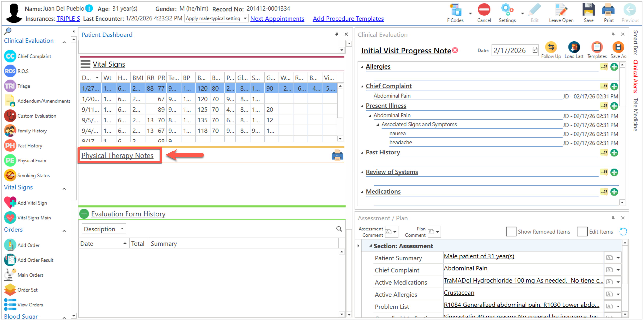Image resolution: width=644 pixels, height=321 pixels.
Task: Open the Clinical Alerts side tab
Action: (x=636, y=77)
